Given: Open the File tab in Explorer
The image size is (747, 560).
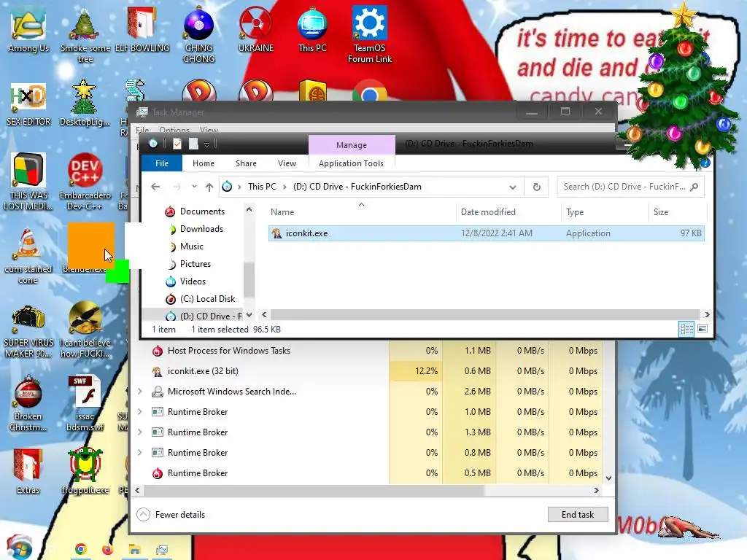Looking at the screenshot, I should [161, 163].
